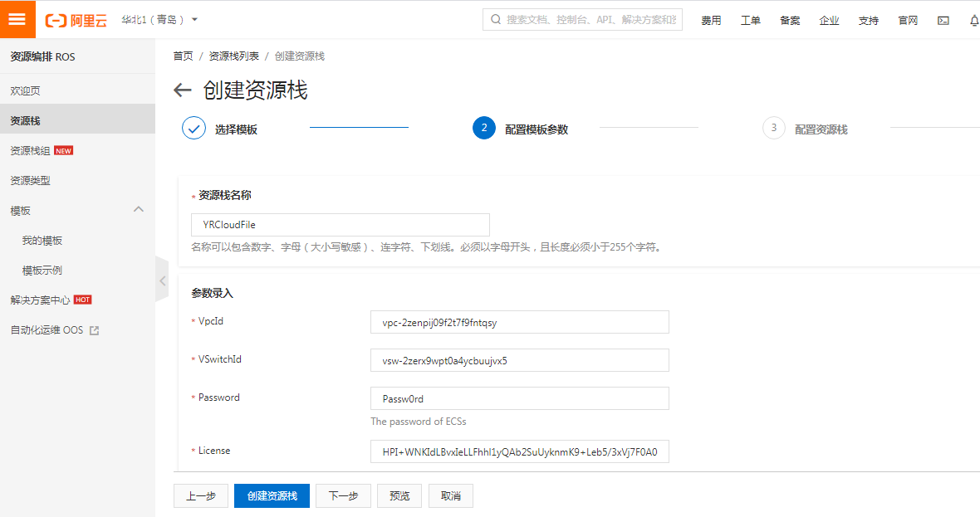Screen dimensions: 980x517
Task: Click the 参数录入 section heading
Action: click(x=212, y=293)
